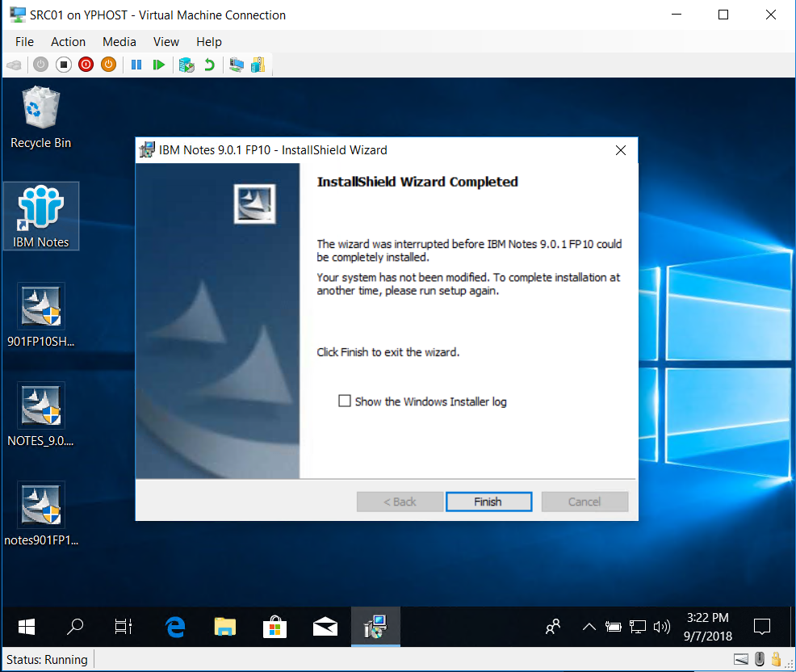Click the Start VM toolbar icon
Image resolution: width=796 pixels, height=672 pixels.
pyautogui.click(x=40, y=65)
